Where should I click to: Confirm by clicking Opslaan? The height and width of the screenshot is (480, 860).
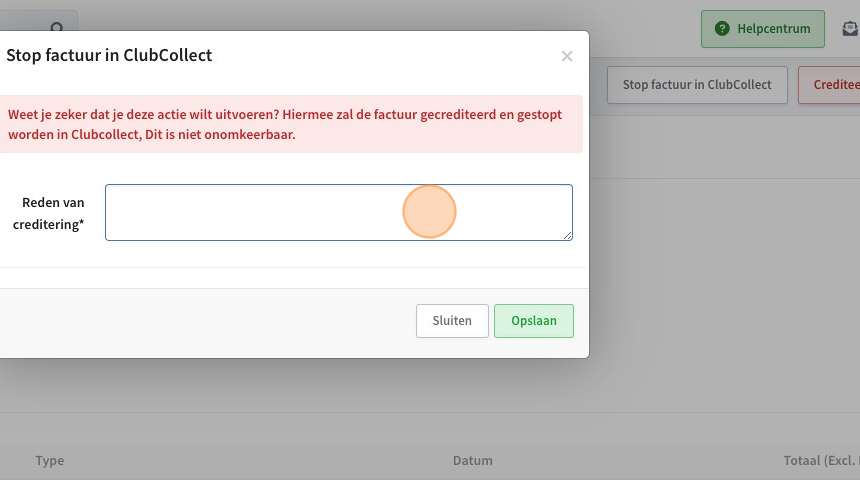pyautogui.click(x=534, y=321)
